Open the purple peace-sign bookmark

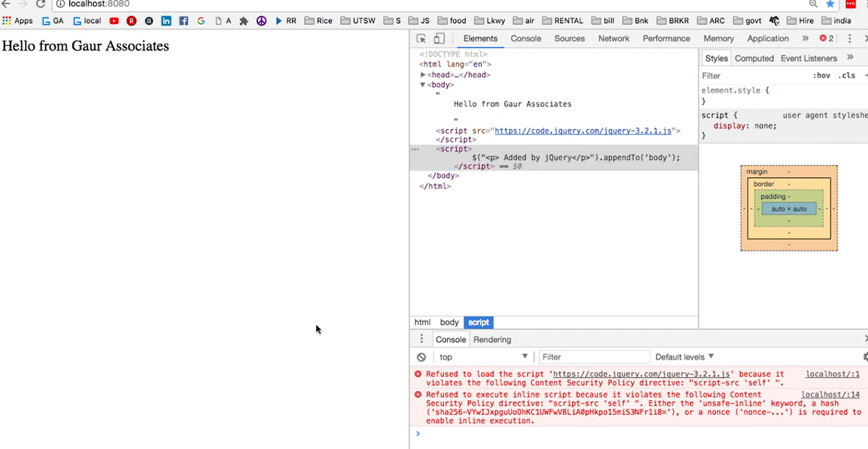tap(261, 21)
